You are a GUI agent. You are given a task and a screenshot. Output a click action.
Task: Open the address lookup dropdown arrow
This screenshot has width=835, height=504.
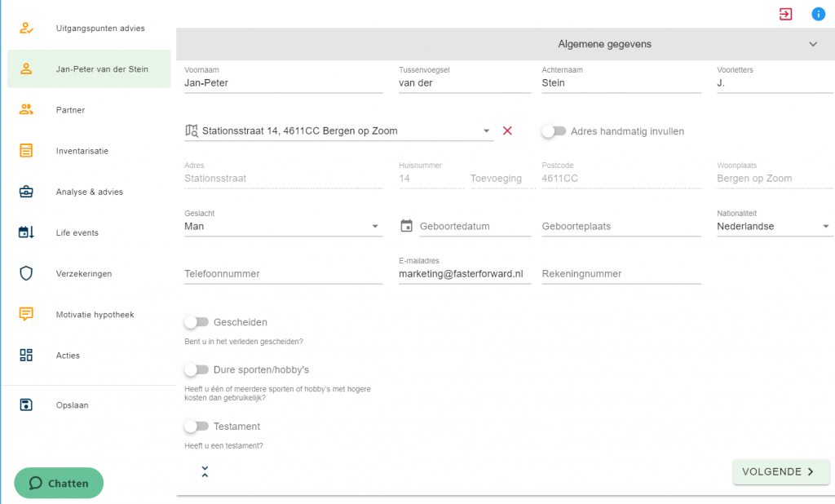point(486,131)
